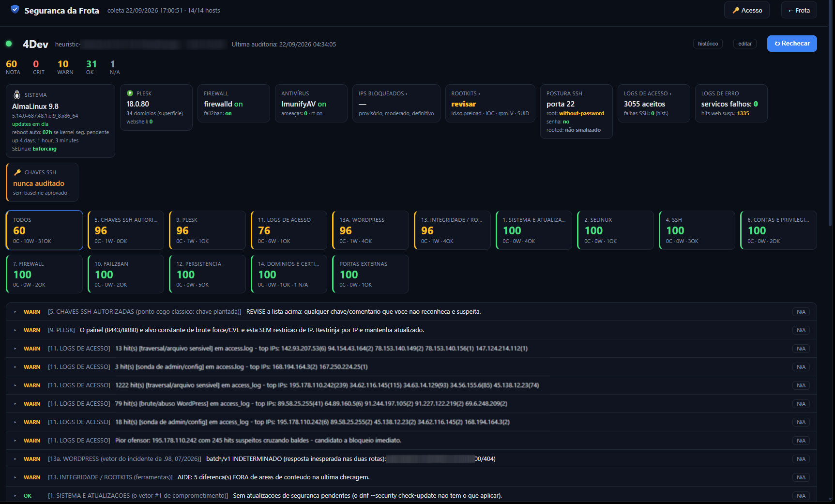Click the Linux penguin icon in Sistema card
Viewport: 835px width, 504px height.
(17, 94)
